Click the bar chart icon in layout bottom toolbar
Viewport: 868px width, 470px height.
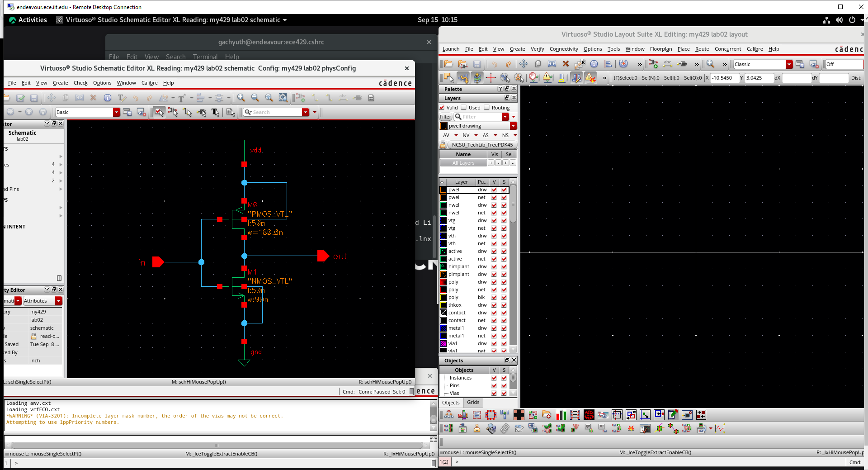pos(561,415)
